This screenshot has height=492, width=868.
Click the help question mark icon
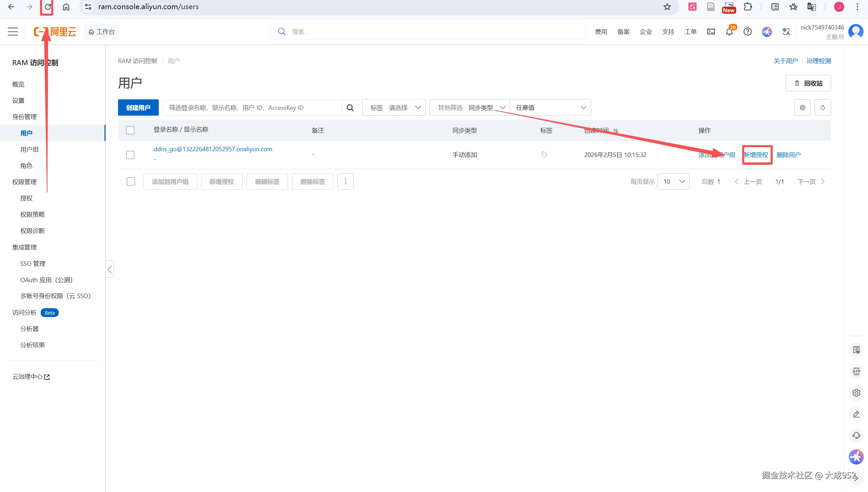(747, 32)
